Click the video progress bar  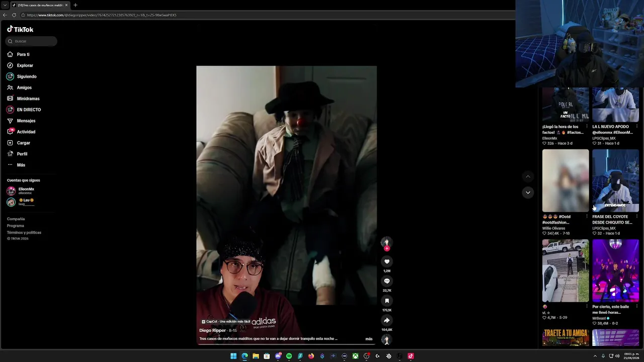286,344
